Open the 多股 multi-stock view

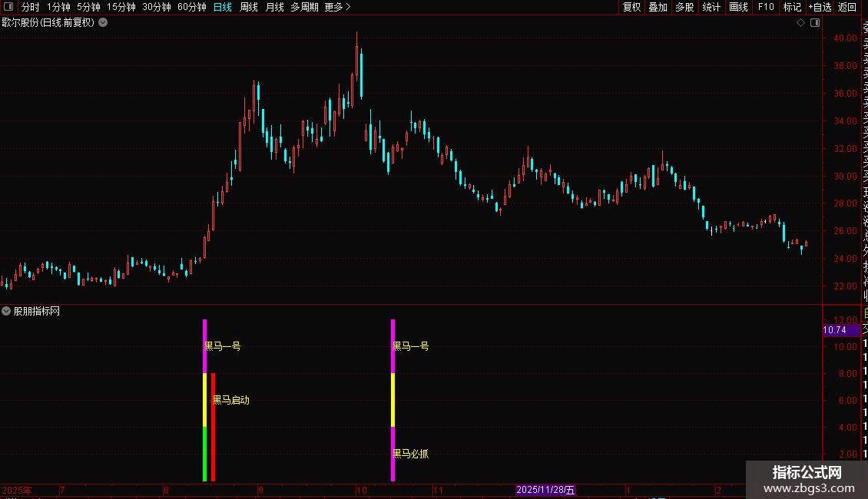tap(684, 7)
